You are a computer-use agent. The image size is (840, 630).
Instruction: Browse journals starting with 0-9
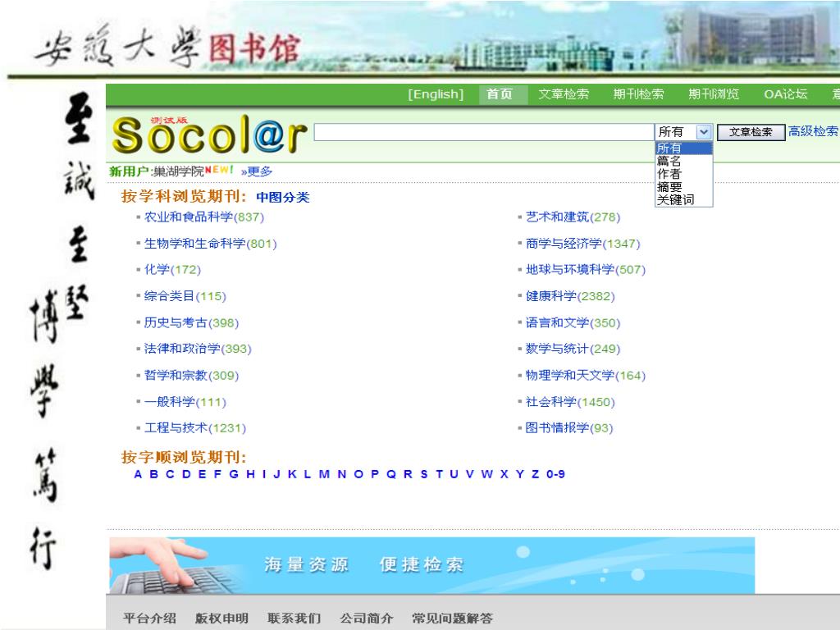pyautogui.click(x=555, y=474)
